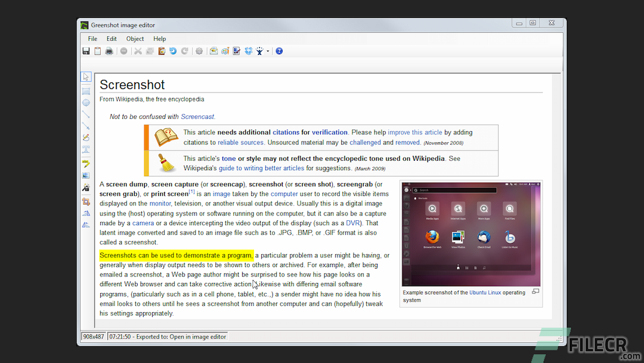The width and height of the screenshot is (644, 363).
Task: Copy image to clipboard using the clipboard icon
Action: coord(97,51)
